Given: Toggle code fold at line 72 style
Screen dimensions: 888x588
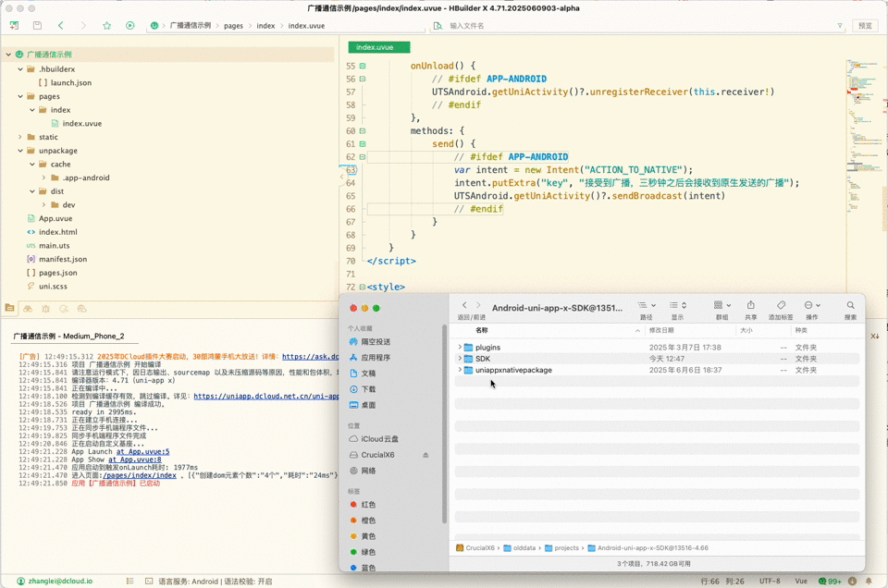Looking at the screenshot, I should coord(363,287).
